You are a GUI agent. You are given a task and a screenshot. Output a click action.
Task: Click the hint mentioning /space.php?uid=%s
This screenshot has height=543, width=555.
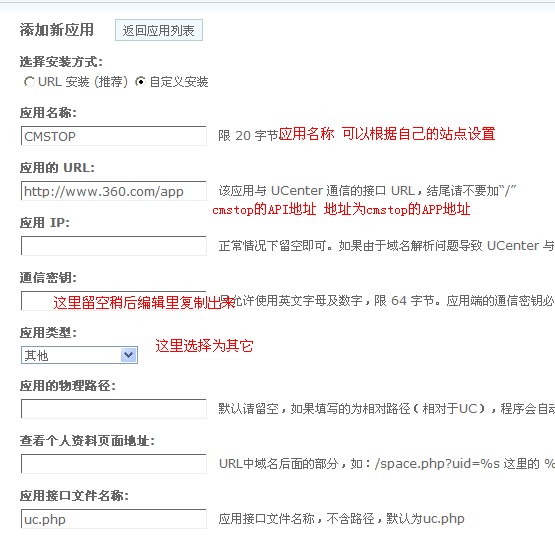pos(387,464)
